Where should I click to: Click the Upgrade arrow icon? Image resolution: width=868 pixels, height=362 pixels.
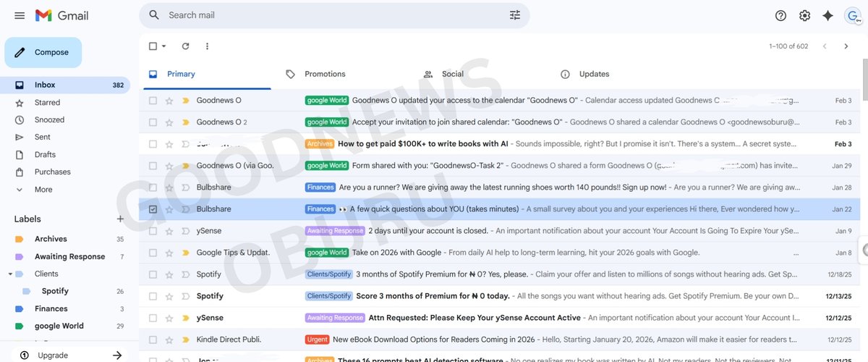[x=117, y=355]
